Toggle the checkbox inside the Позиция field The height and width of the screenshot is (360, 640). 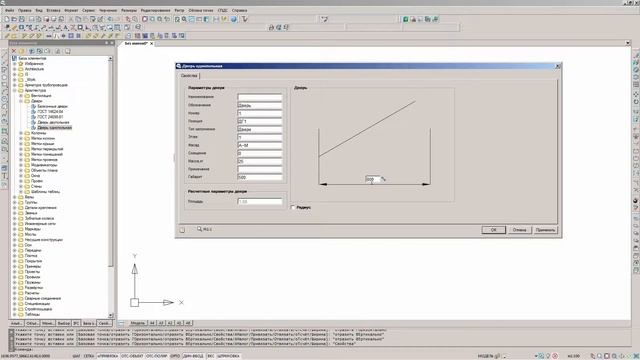click(x=240, y=121)
